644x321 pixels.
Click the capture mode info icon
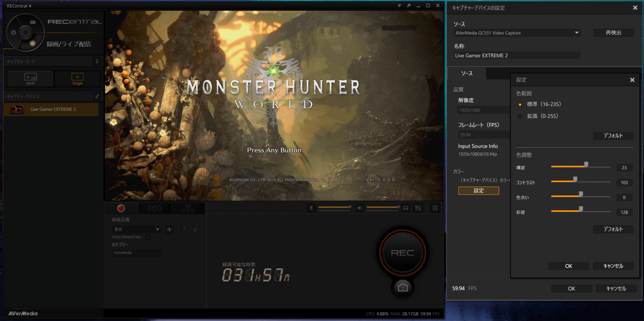click(97, 61)
